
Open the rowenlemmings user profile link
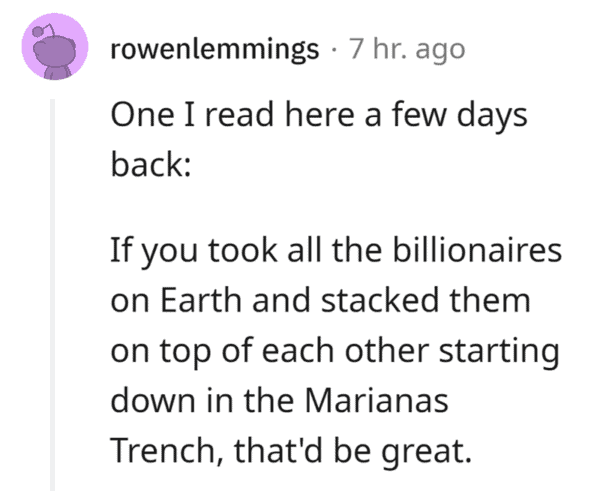[214, 50]
